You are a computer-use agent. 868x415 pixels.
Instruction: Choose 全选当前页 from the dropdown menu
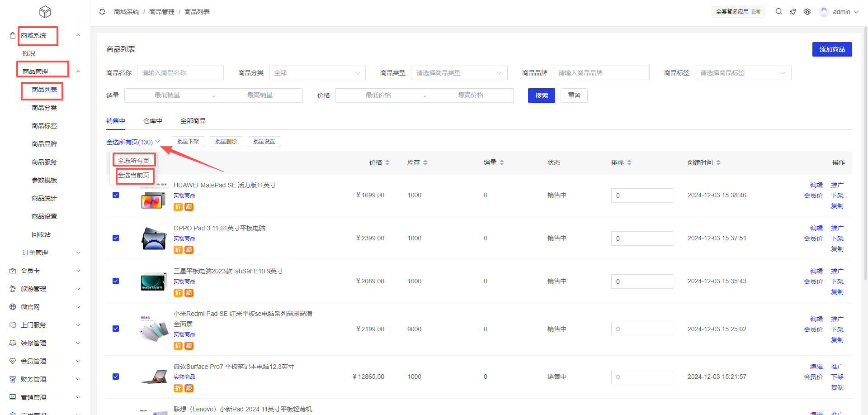tap(134, 176)
